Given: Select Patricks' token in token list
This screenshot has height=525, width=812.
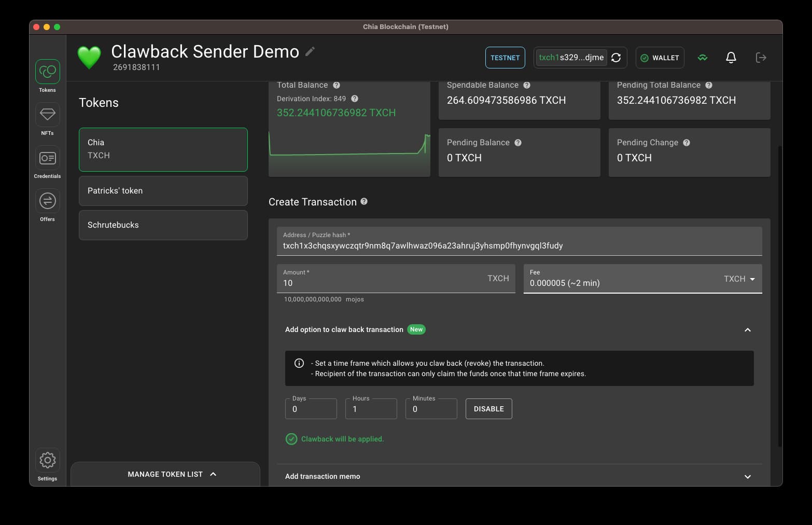Looking at the screenshot, I should point(163,191).
